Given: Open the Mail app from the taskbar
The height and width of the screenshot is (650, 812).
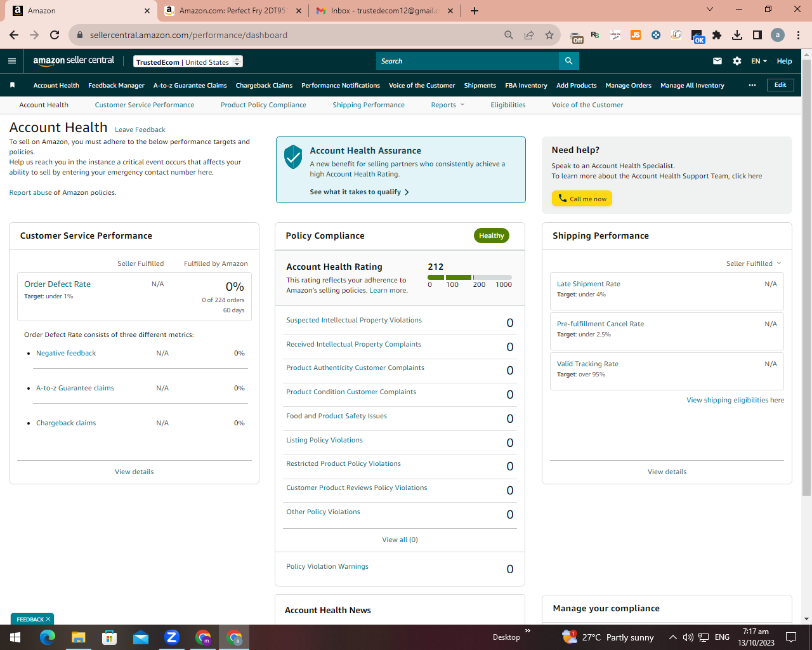Looking at the screenshot, I should point(140,637).
